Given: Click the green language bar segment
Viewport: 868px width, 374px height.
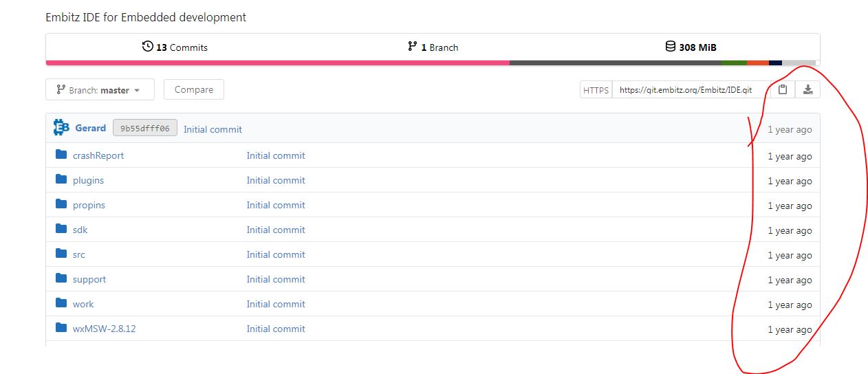Looking at the screenshot, I should (x=734, y=63).
